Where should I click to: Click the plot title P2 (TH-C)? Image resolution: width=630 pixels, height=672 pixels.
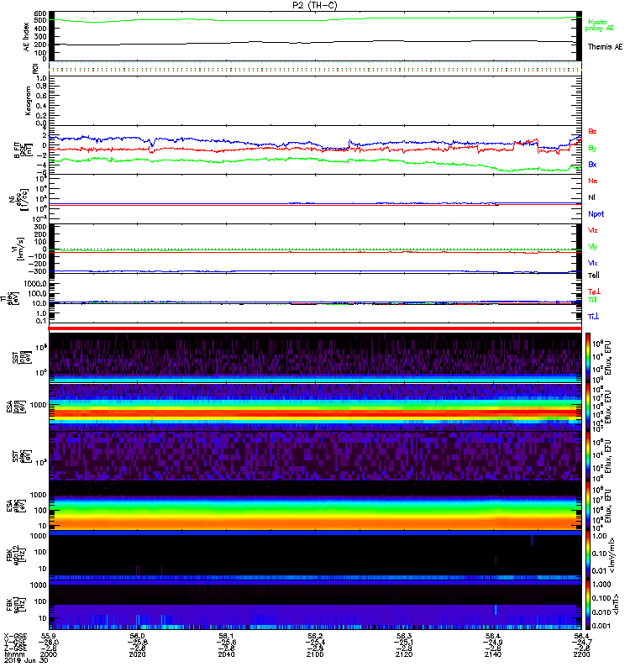(314, 5)
